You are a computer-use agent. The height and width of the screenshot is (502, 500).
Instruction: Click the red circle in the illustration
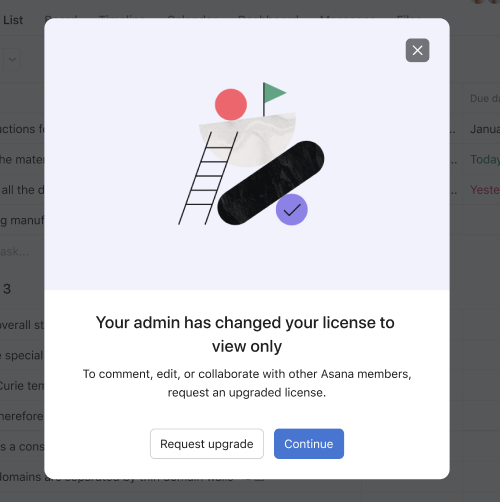231,104
